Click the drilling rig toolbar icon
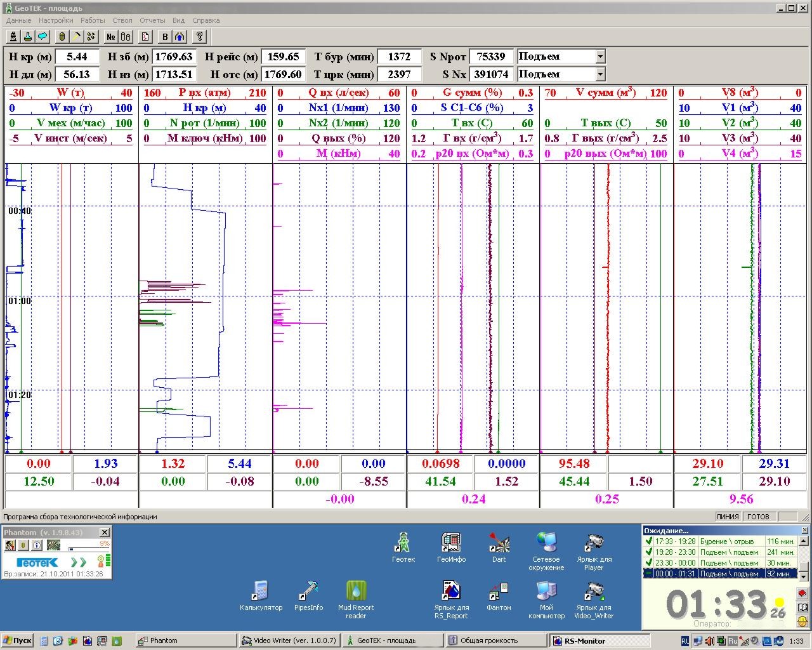 pos(13,37)
